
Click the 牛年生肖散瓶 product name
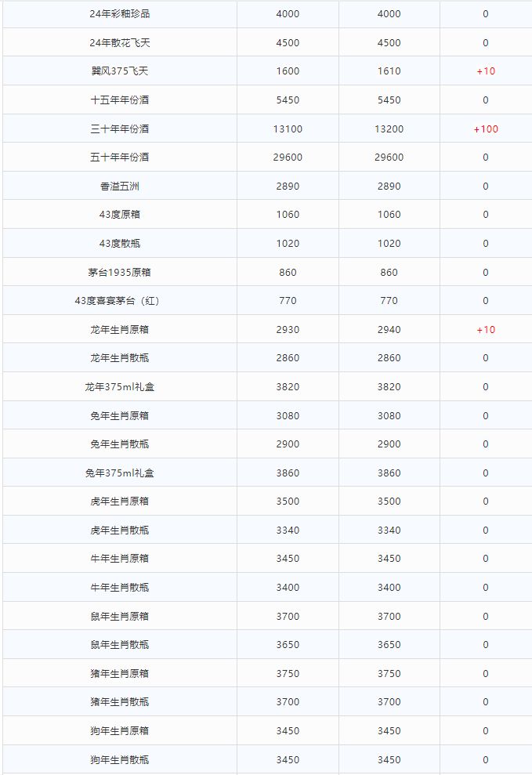coord(120,588)
